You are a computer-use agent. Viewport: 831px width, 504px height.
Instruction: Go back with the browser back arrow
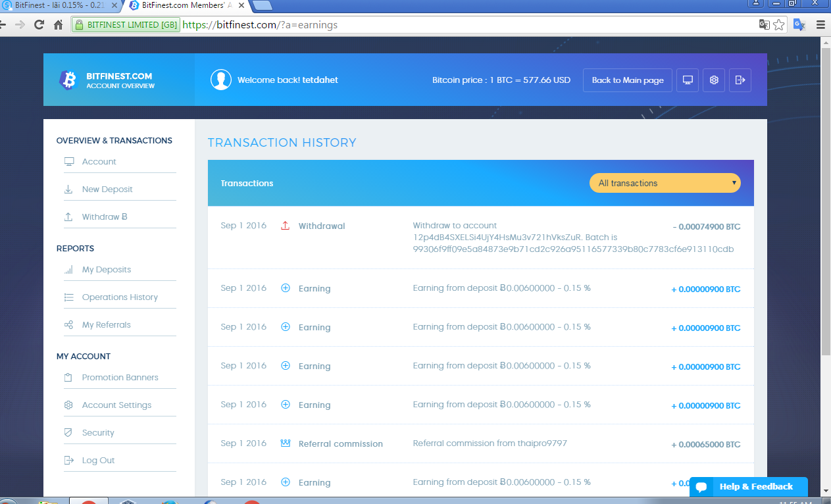pos(3,25)
